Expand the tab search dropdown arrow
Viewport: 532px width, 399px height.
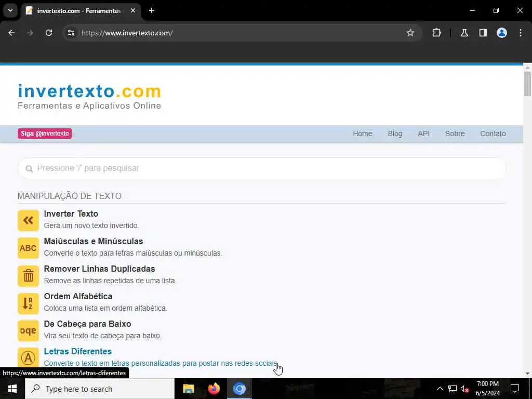coord(10,10)
